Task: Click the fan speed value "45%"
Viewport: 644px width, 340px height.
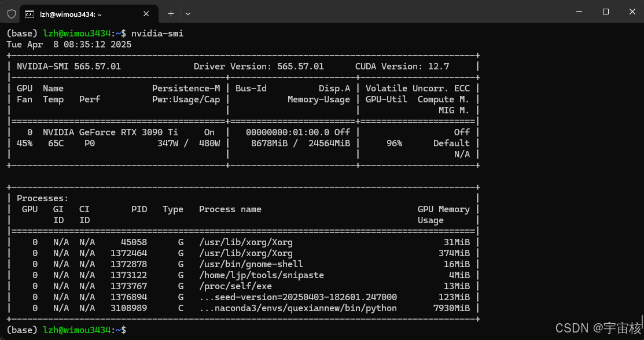Action: 25,143
